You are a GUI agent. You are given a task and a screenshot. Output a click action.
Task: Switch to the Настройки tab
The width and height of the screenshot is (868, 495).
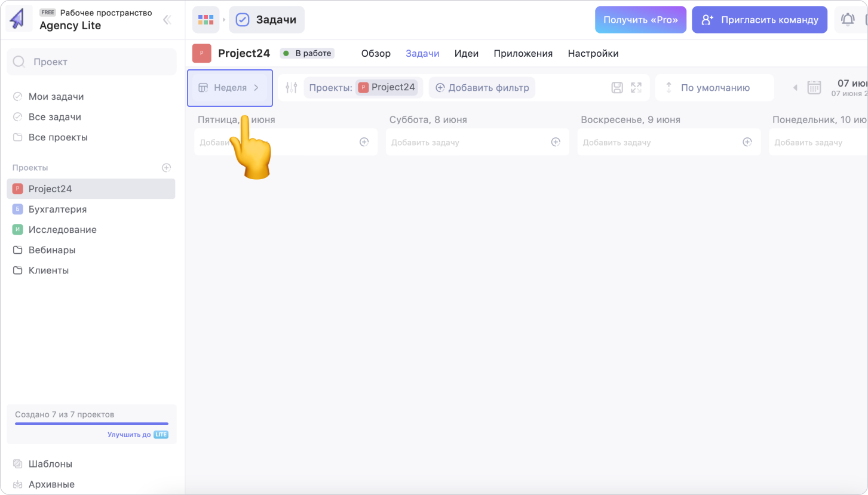coord(593,53)
